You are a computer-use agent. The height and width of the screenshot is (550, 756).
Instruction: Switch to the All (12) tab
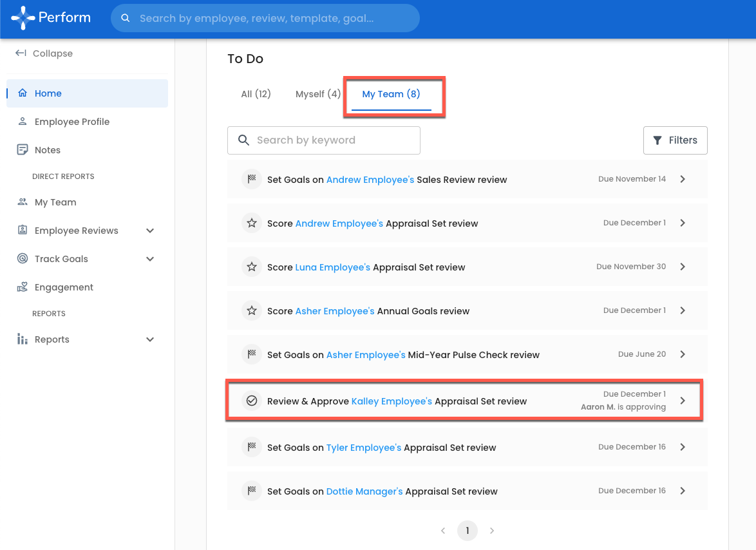tap(256, 94)
